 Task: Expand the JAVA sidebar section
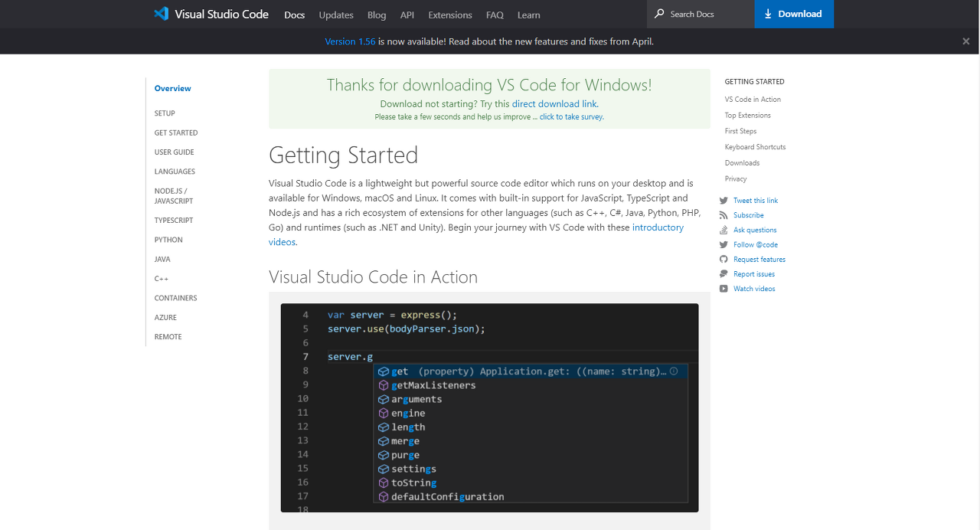tap(162, 260)
